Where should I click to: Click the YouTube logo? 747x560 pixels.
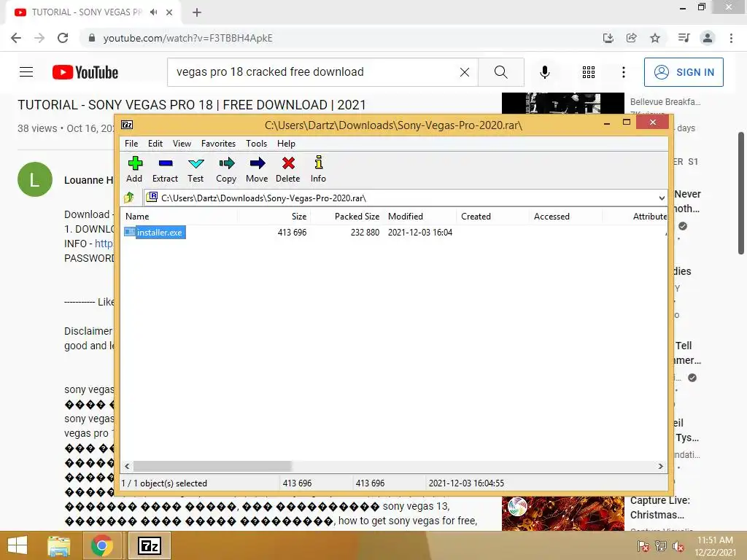[85, 72]
